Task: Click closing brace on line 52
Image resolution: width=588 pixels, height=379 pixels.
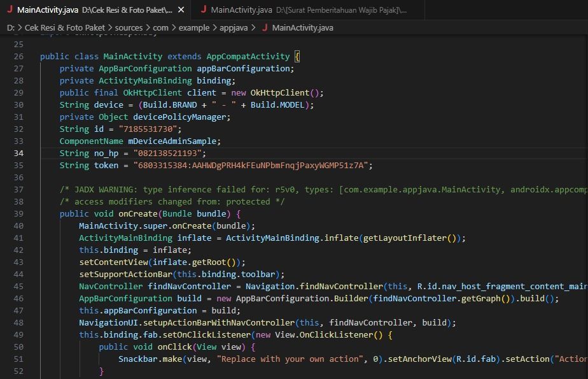Action: click(x=101, y=371)
